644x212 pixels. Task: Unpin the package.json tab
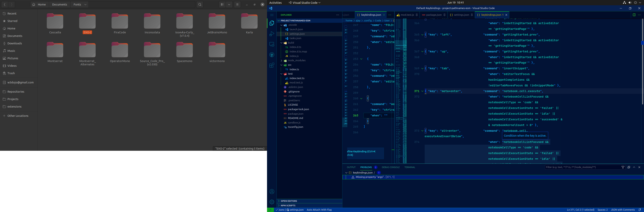coord(444,15)
